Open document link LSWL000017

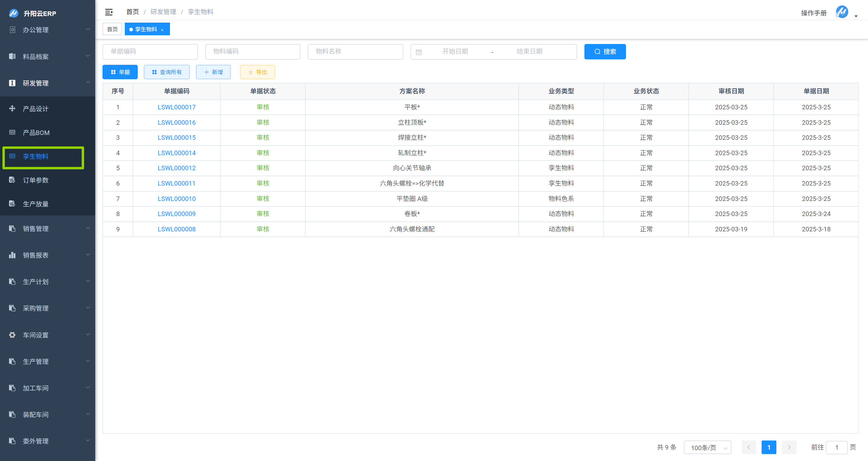[x=176, y=107]
